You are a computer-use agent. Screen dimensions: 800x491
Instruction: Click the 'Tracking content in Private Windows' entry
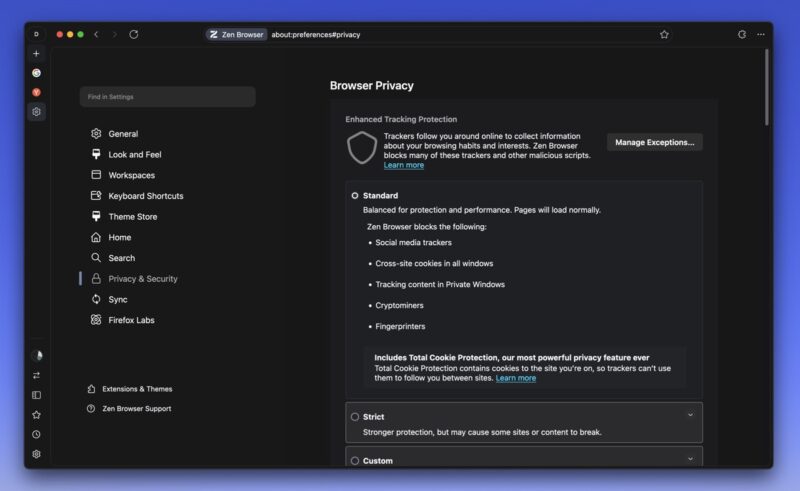tap(440, 284)
